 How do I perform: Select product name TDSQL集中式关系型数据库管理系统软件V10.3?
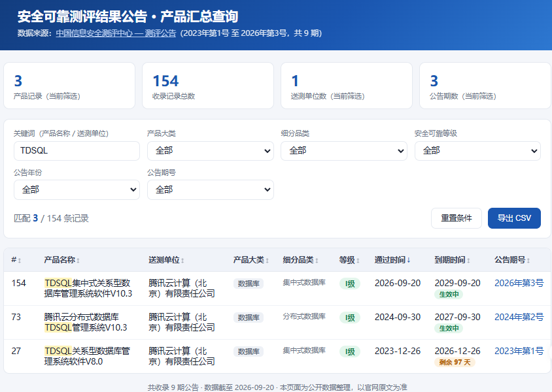(x=88, y=288)
